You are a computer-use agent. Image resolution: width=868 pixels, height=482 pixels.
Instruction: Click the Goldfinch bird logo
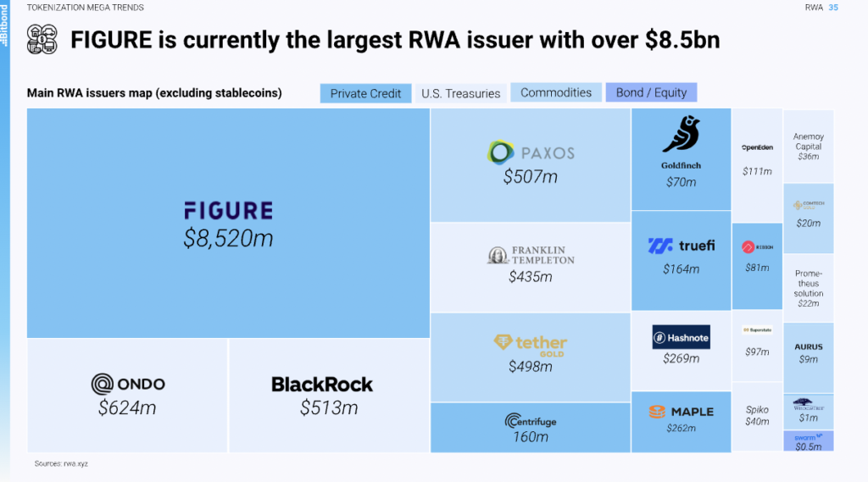pos(681,133)
